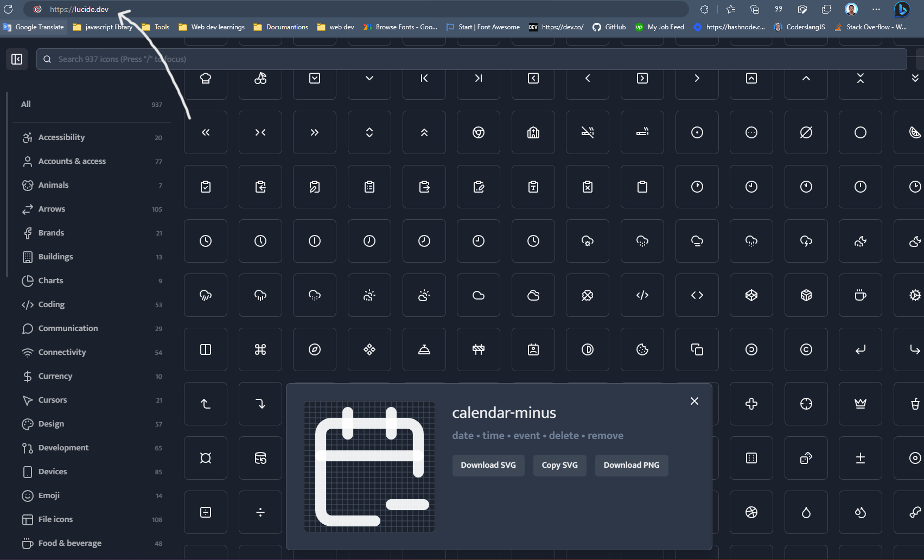Viewport: 924px width, 560px height.
Task: Select the copyright icon
Action: pyautogui.click(x=806, y=349)
